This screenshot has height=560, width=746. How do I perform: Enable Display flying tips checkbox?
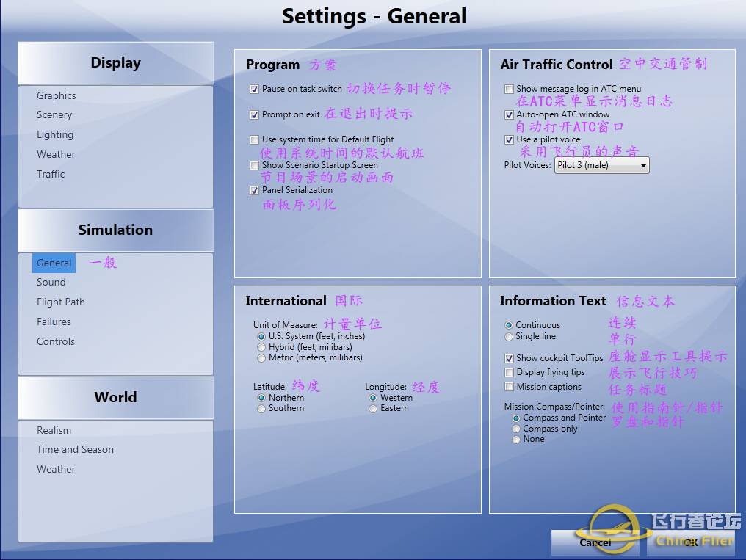[x=509, y=372]
